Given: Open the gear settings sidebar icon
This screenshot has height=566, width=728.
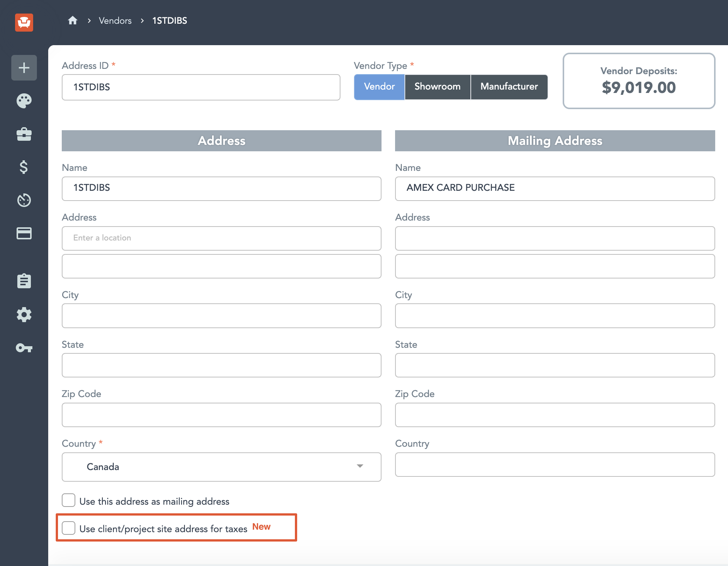Looking at the screenshot, I should 24,315.
